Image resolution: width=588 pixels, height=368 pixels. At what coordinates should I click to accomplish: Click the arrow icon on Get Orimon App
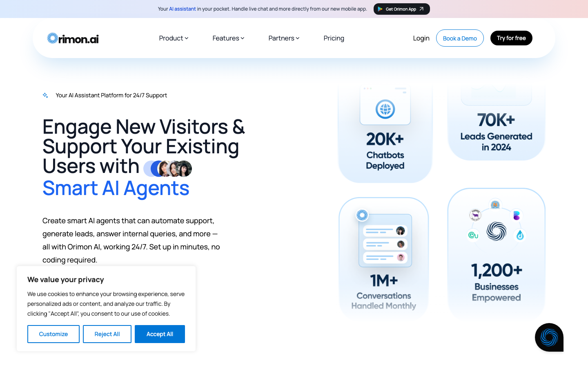pos(421,9)
